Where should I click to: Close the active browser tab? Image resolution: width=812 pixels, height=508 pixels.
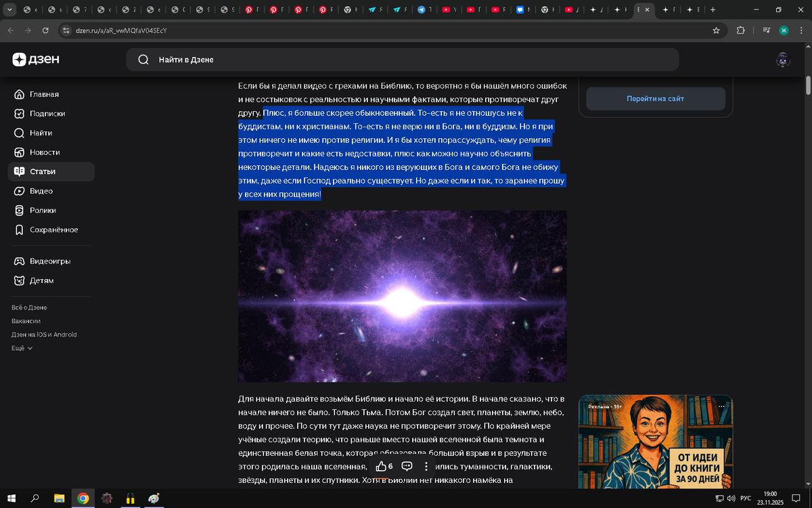(648, 9)
